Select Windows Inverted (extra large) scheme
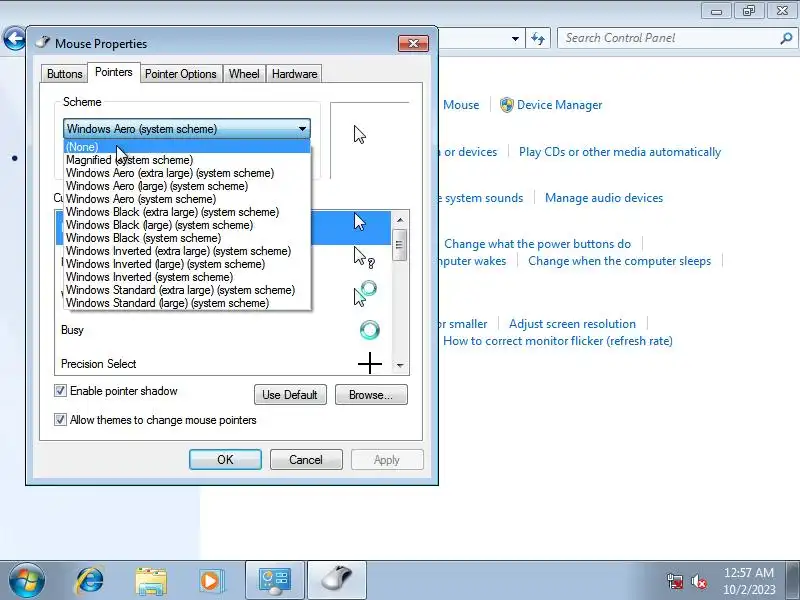The image size is (800, 600). tap(187, 251)
